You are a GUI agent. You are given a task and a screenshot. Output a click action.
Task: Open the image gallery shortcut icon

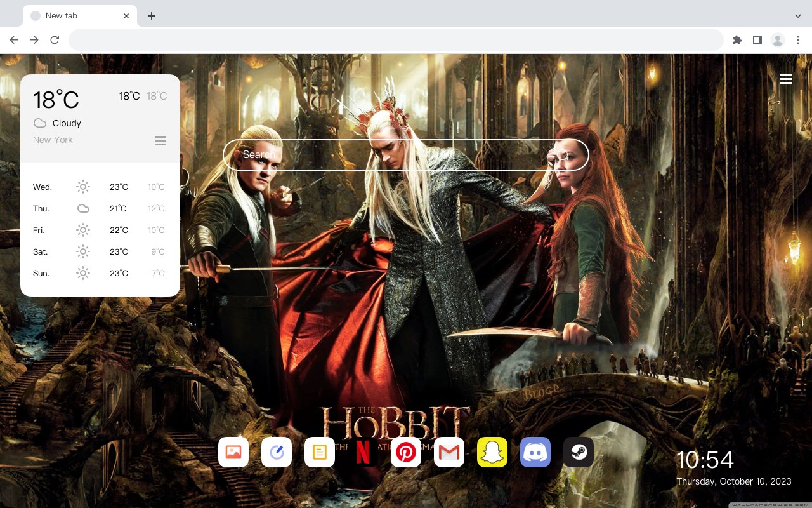tap(233, 452)
